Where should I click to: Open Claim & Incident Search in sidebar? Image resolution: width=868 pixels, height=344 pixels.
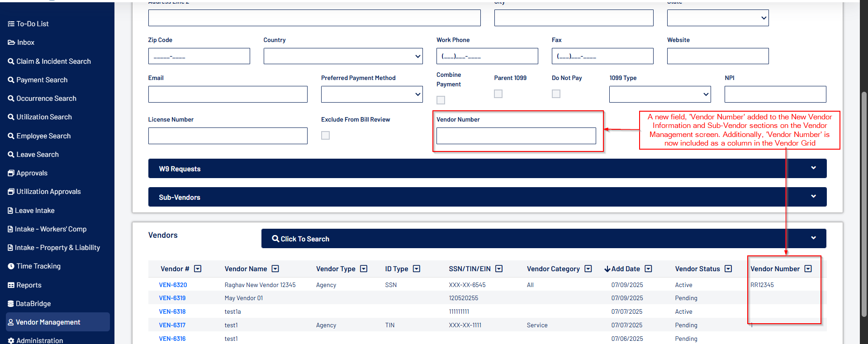(53, 61)
